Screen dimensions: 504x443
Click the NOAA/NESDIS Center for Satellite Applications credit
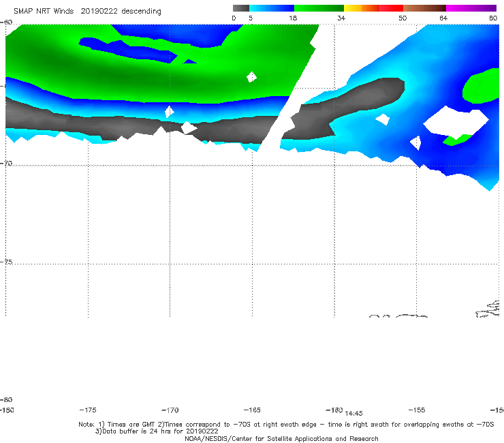click(281, 439)
